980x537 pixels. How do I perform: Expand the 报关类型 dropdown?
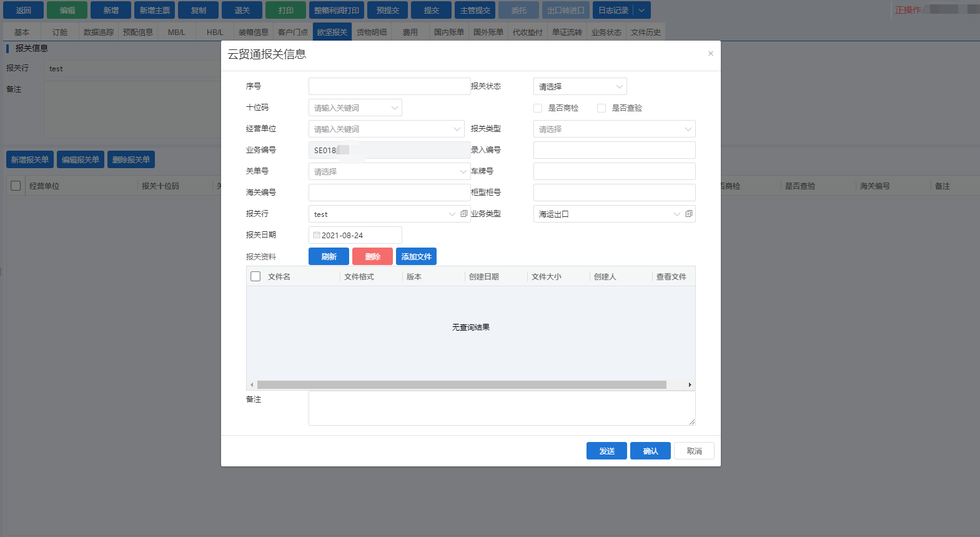point(614,129)
